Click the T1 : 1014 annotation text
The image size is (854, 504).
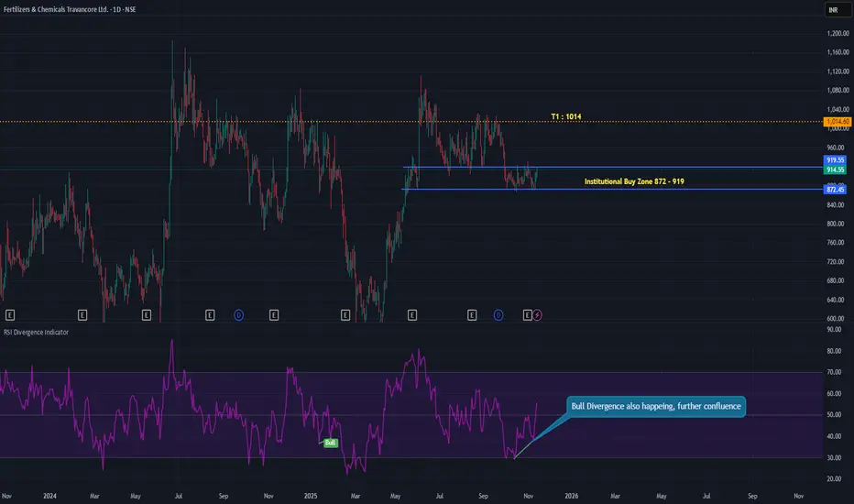566,116
